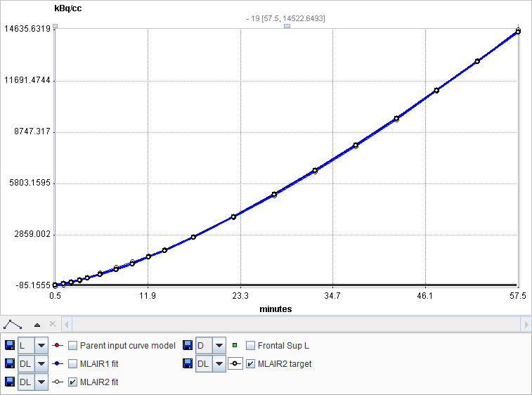Click the grey X delete icon
The image size is (532, 395).
point(53,324)
